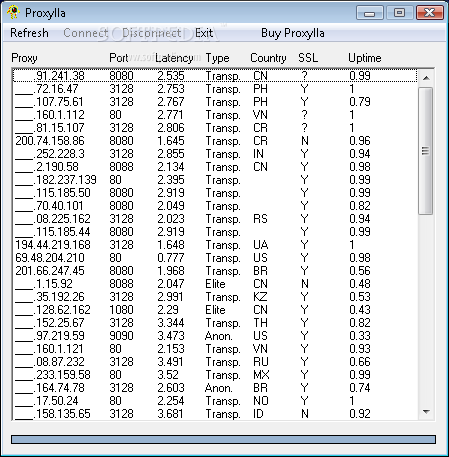The width and height of the screenshot is (449, 457).
Task: Select proxy 69.48.204.210
Action: [x=215, y=258]
